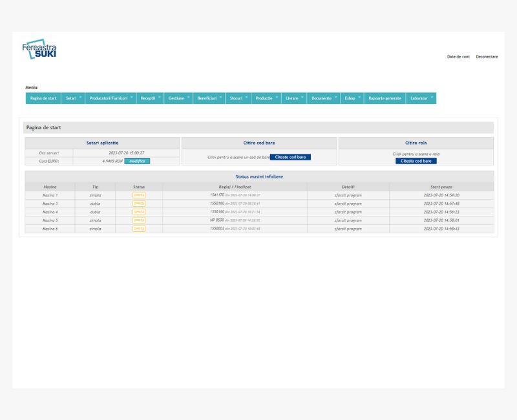Click the Deconectare link to log out
This screenshot has width=517, height=420.
(487, 57)
